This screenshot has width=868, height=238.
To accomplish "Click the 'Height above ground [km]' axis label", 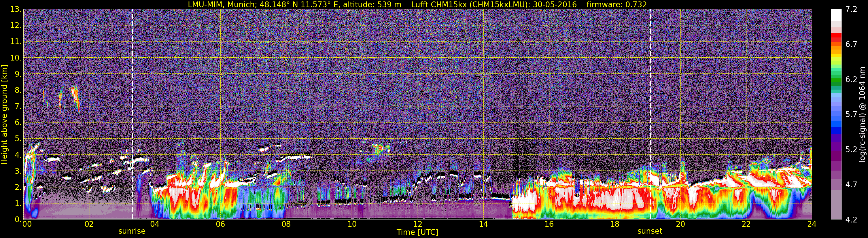I will point(4,114).
